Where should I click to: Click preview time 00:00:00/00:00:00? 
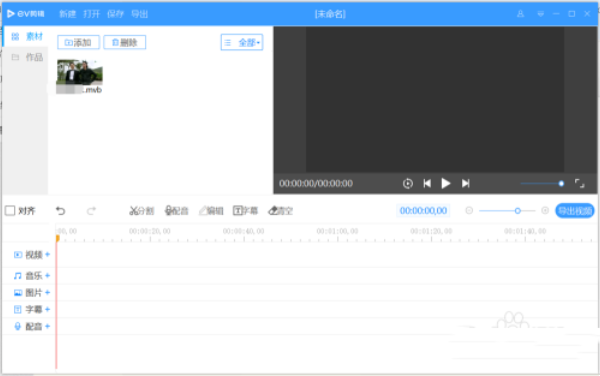[316, 184]
